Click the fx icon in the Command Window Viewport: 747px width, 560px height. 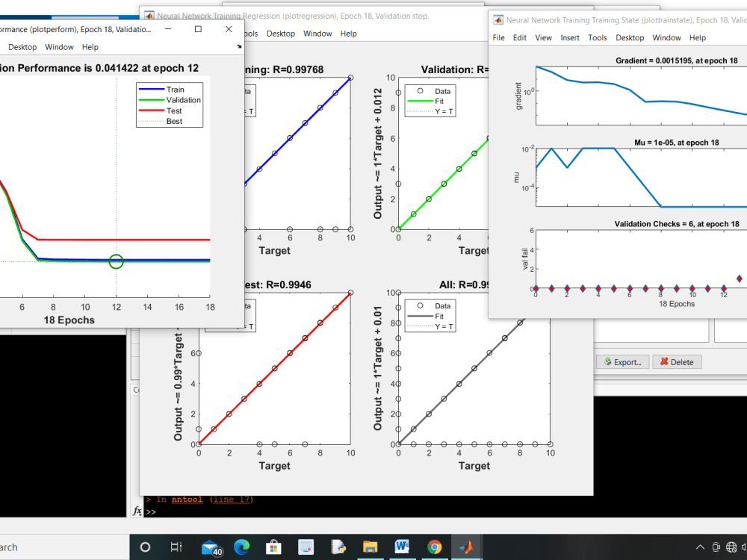[136, 511]
